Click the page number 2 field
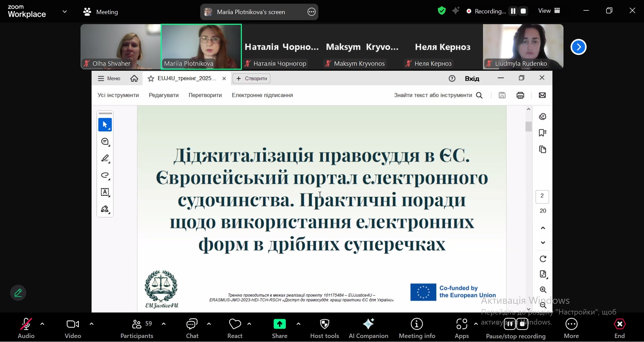The image size is (644, 342). click(542, 197)
